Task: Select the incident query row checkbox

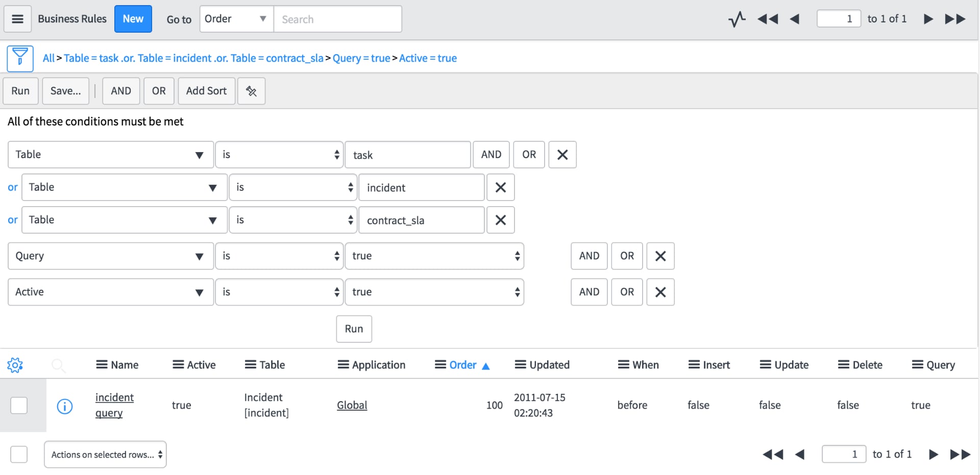Action: point(19,405)
